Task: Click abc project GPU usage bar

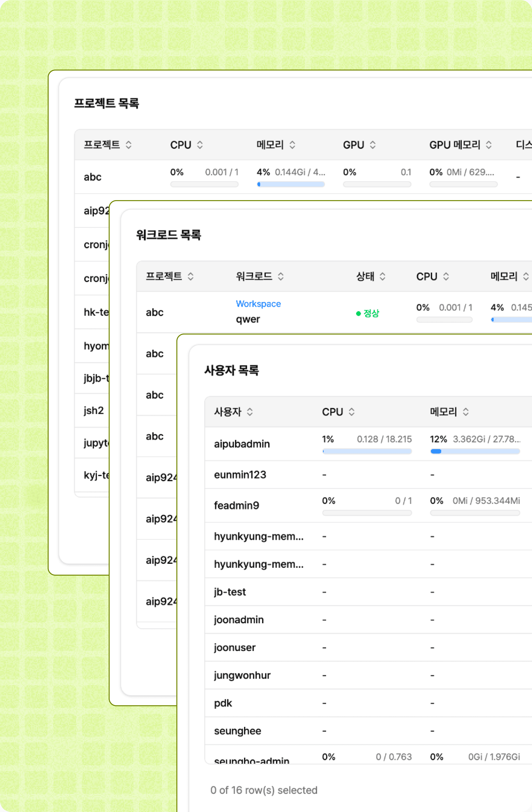Action: pos(377,184)
